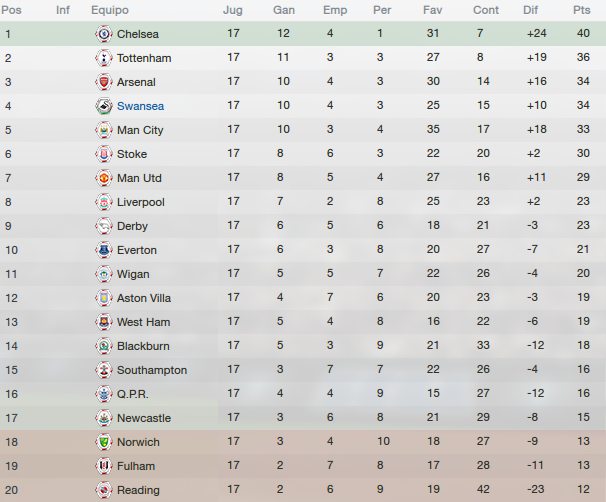Screen dimensions: 606x502
Task: Click the Equipo column header
Action: point(110,10)
